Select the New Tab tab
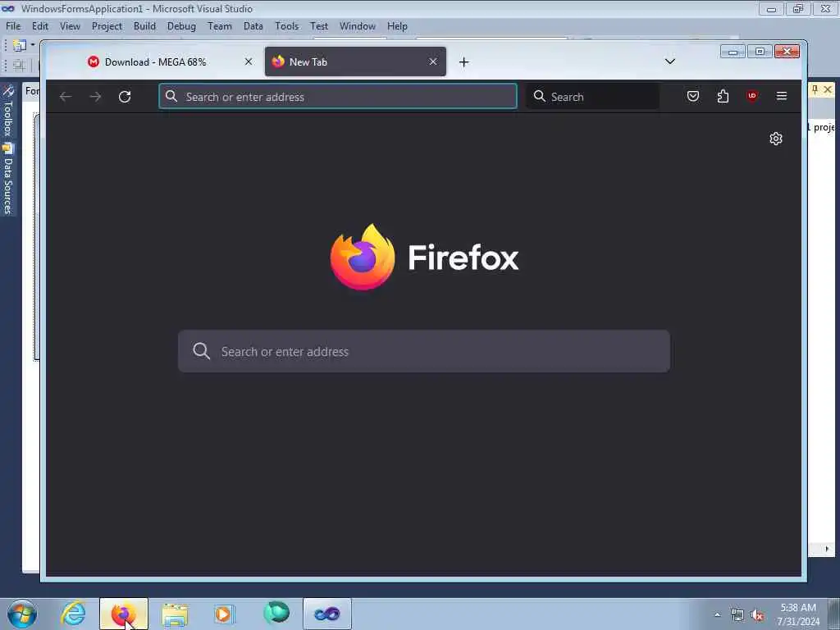Screen dimensions: 840x630 point(355,62)
